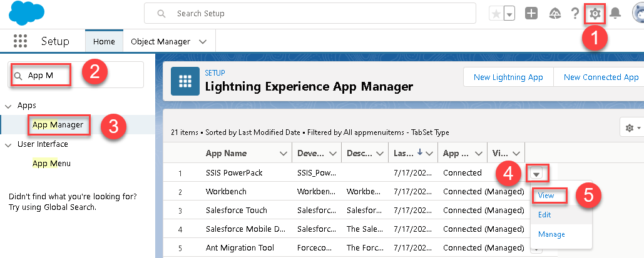Expand the Object Manager tab chevron
This screenshot has height=258, width=644.
(203, 41)
